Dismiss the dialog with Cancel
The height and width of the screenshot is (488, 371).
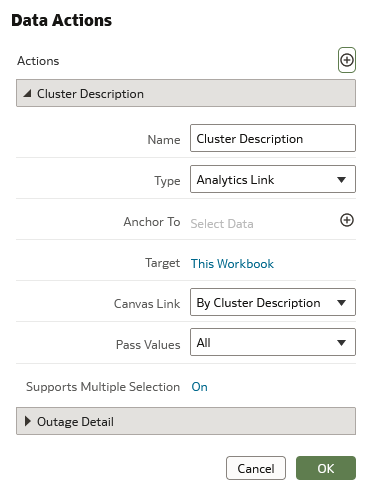(x=256, y=468)
